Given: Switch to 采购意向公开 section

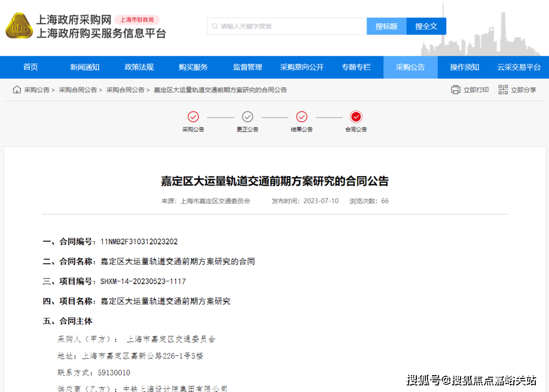Looking at the screenshot, I should tap(301, 67).
